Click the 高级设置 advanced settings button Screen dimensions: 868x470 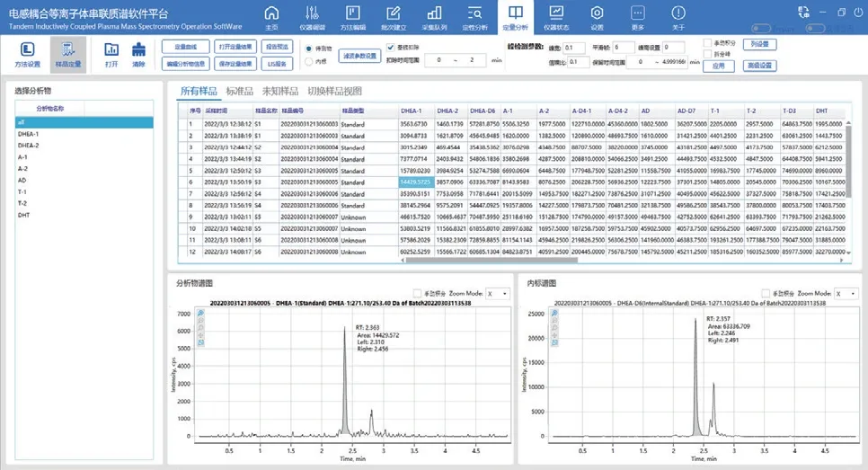[759, 66]
